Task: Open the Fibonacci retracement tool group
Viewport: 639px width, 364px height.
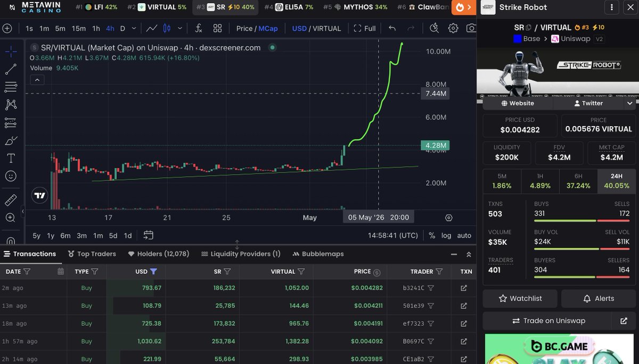Action: [x=11, y=87]
